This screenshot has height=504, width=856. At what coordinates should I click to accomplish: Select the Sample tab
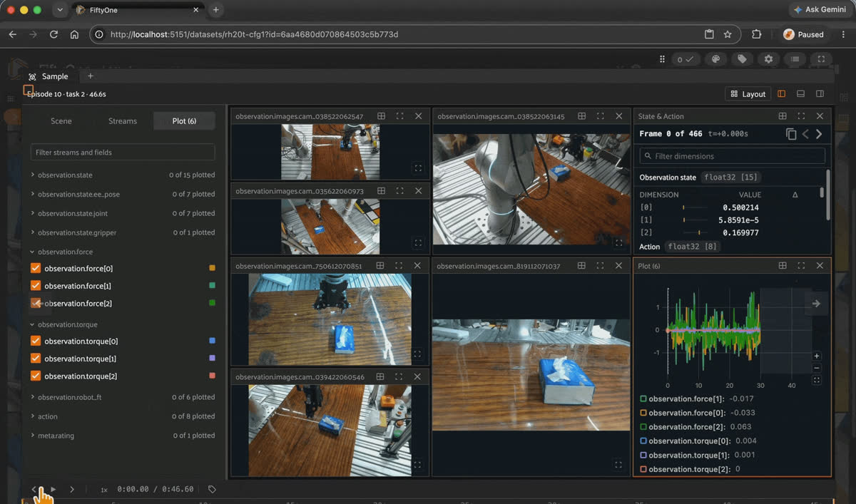coord(49,76)
